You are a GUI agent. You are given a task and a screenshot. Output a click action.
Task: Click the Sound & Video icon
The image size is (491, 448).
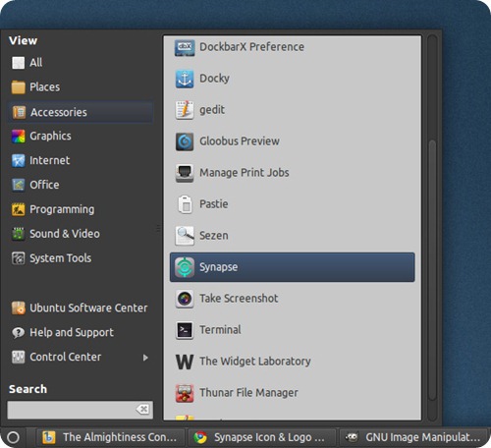[18, 234]
